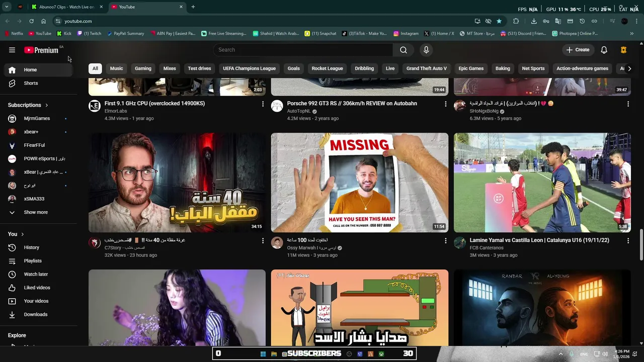
Task: Expand Show more subscriptions
Action: click(x=38, y=212)
